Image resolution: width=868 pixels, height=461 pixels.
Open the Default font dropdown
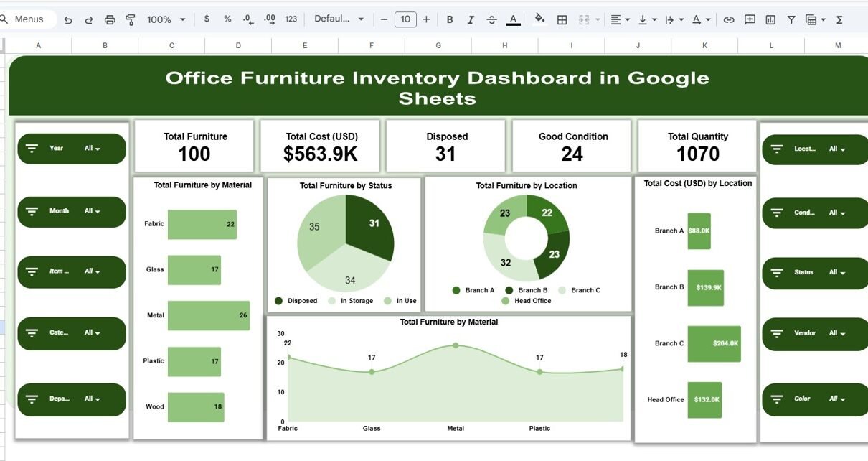tap(339, 19)
